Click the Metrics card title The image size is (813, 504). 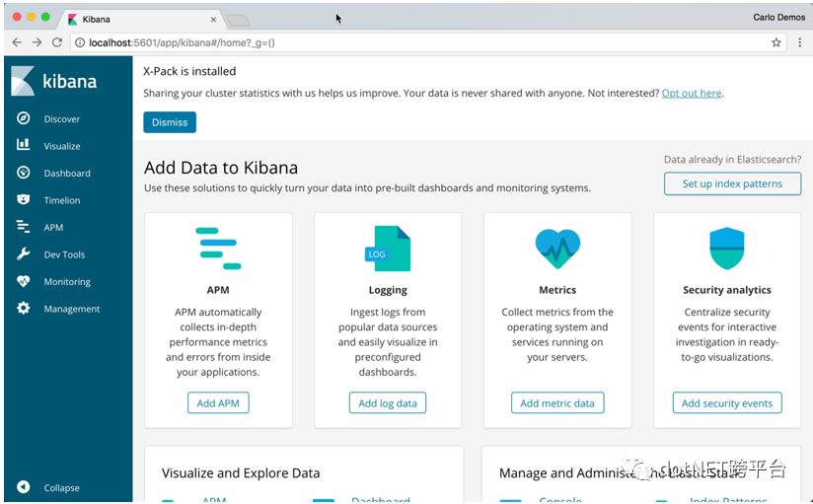point(557,290)
